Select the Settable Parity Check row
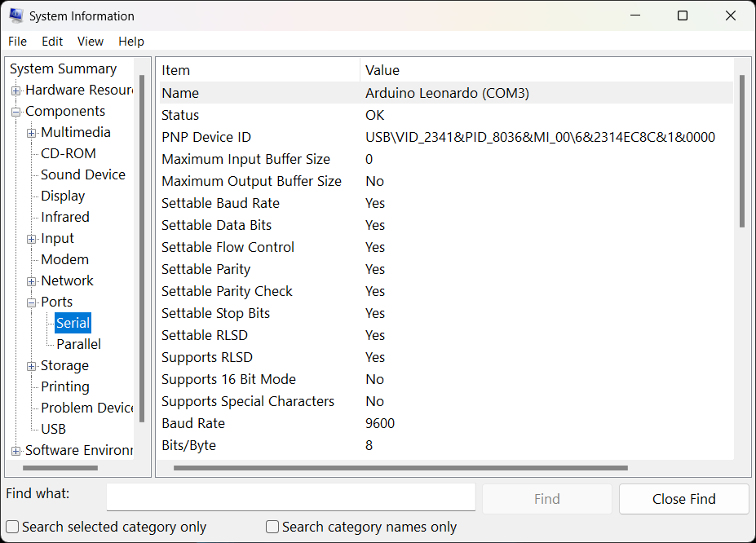Viewport: 756px width, 543px height. (446, 291)
